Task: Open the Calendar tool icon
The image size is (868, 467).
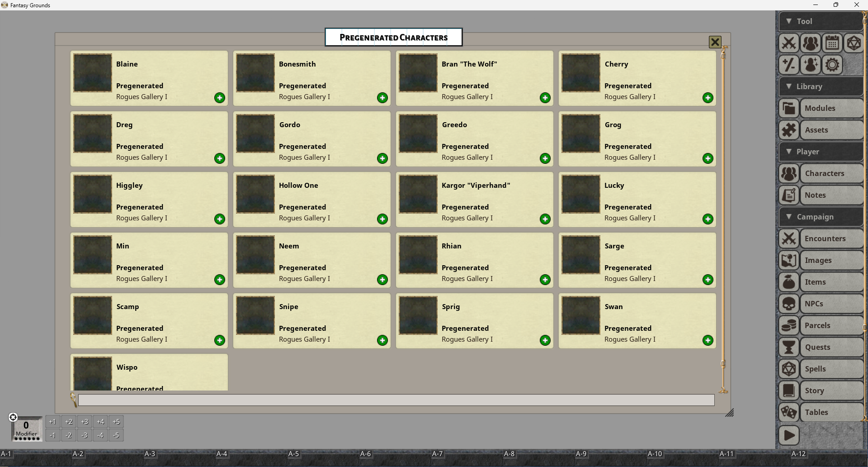Action: (x=832, y=43)
